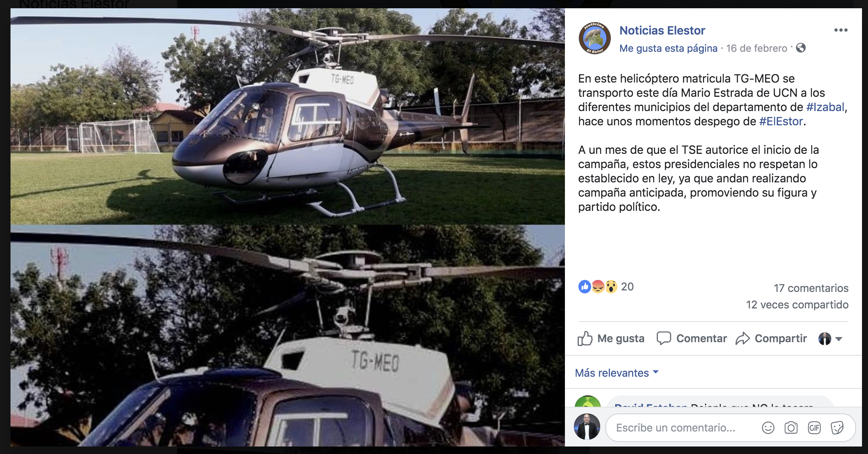The height and width of the screenshot is (454, 868).
Task: Like the post with Me gusta
Action: coord(611,338)
